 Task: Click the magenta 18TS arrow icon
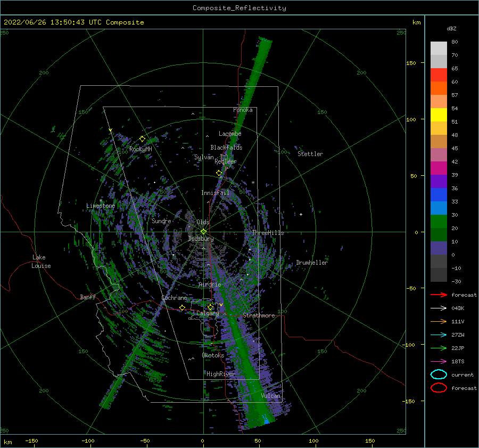click(x=439, y=362)
